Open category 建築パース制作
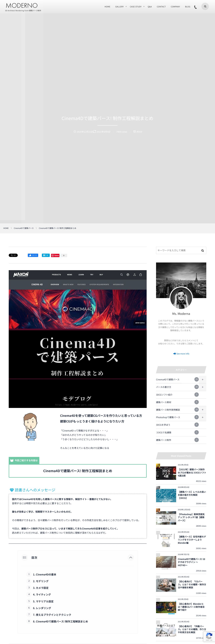 click(x=164, y=440)
